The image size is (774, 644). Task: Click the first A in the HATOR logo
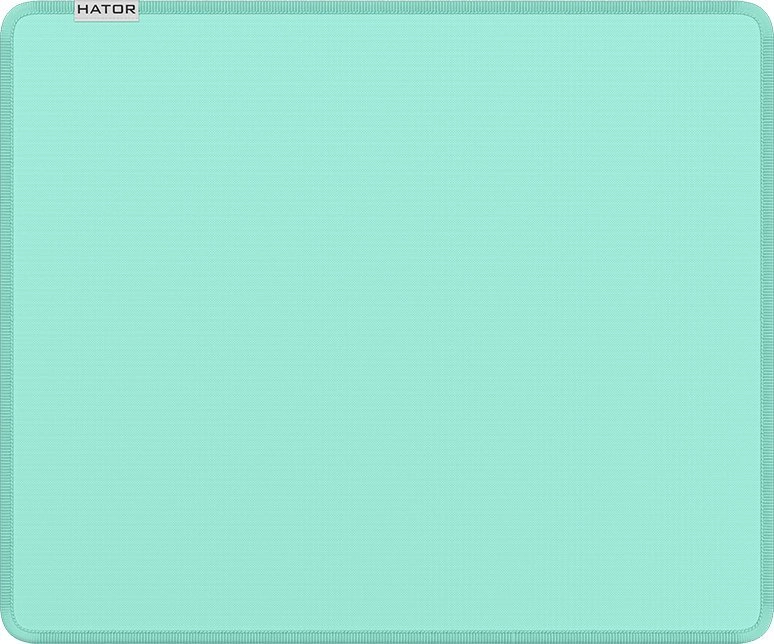pyautogui.click(x=95, y=9)
